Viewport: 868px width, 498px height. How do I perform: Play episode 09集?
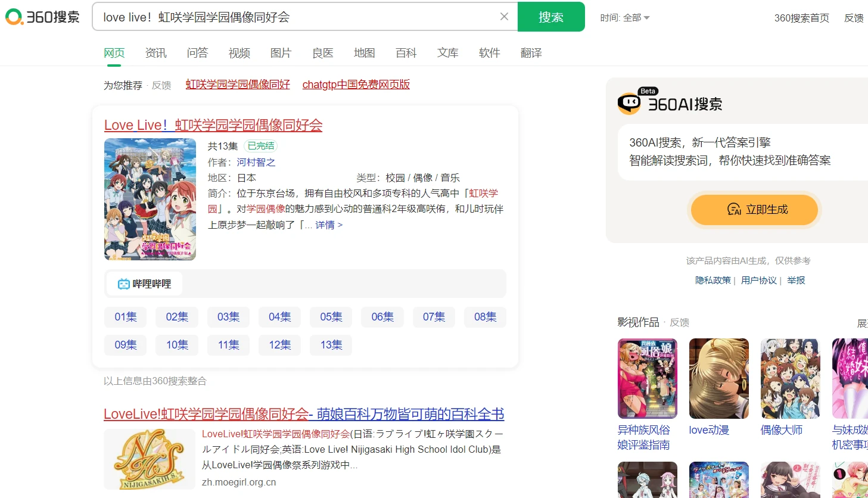126,345
